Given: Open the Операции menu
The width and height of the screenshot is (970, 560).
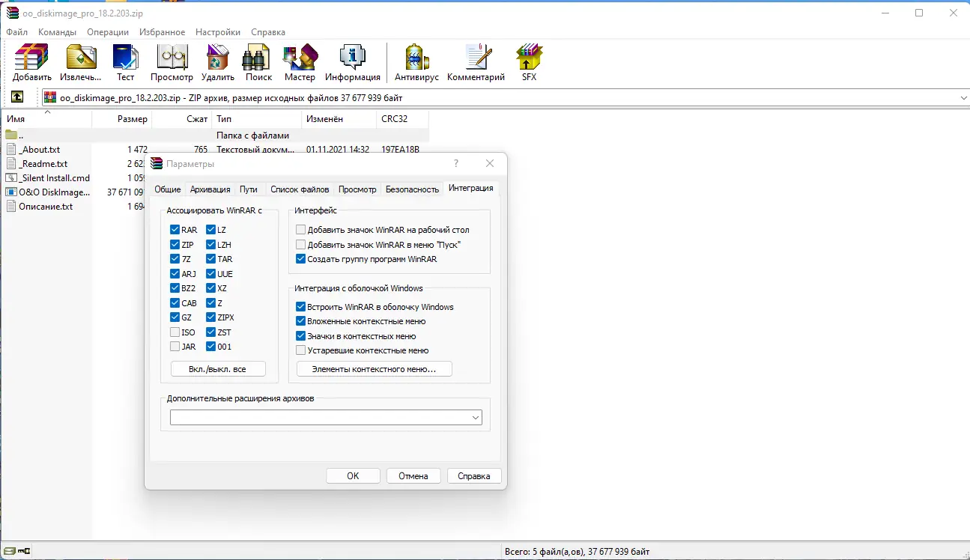Looking at the screenshot, I should click(x=108, y=32).
